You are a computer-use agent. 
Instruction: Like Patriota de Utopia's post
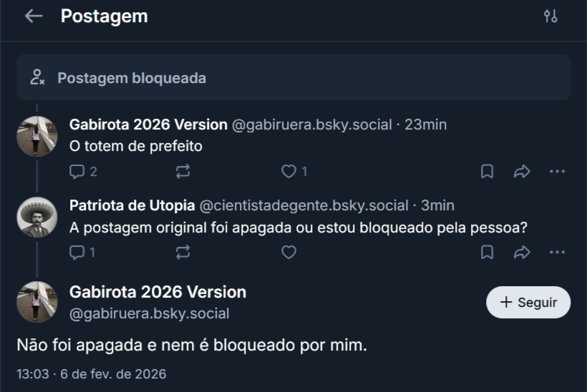(x=288, y=252)
